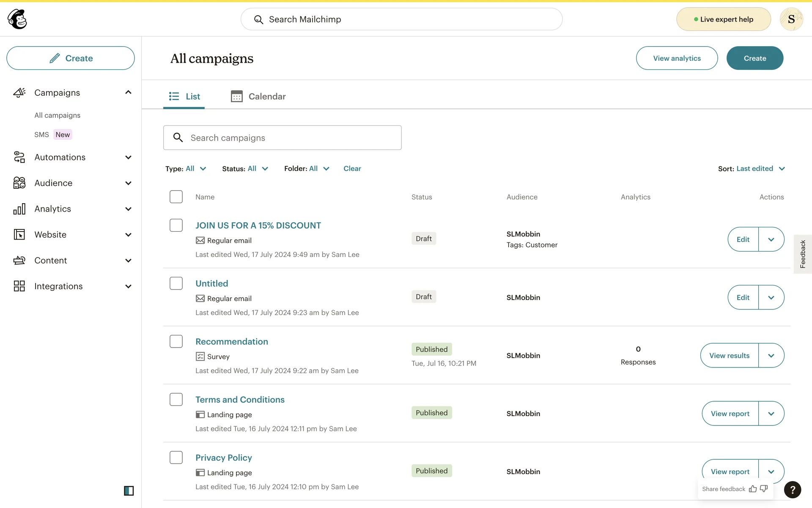
Task: Open JOIN US FOR A 15% DISCOUNT campaign
Action: click(x=258, y=226)
